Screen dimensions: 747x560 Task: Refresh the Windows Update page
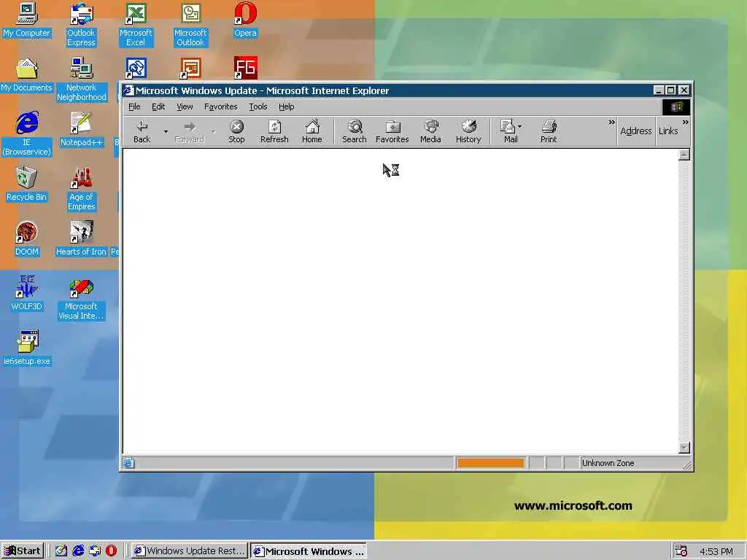(274, 131)
